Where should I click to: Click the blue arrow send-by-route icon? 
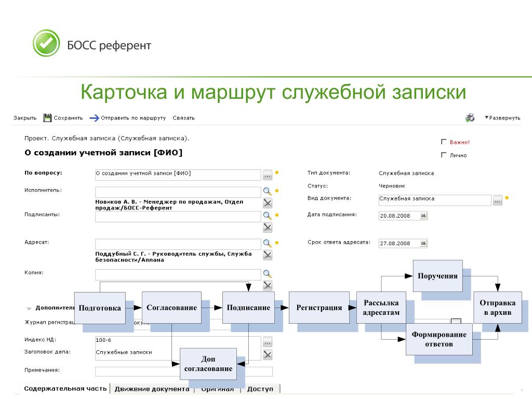[x=94, y=118]
